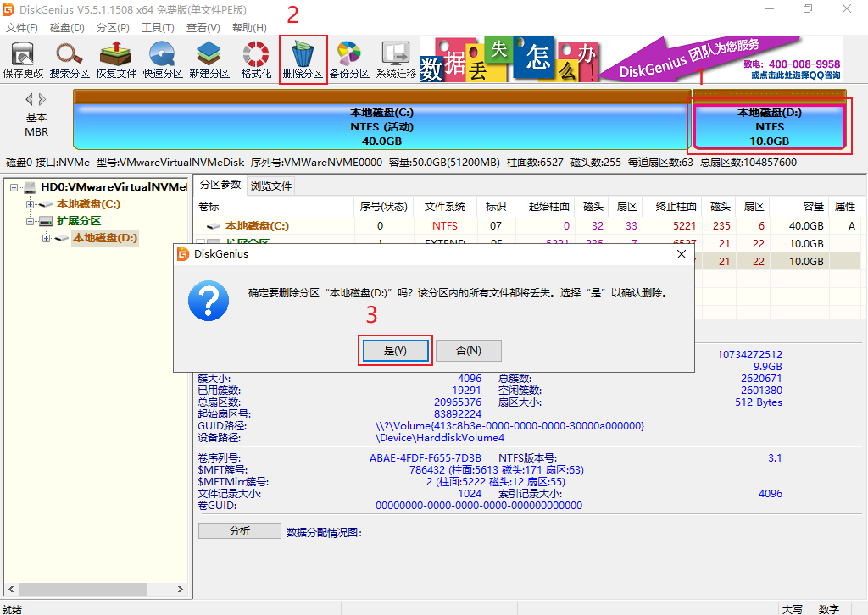Screen dimensions: 868x615
Task: Select 本地磁盘(C:) in the disk tree
Action: [88, 204]
